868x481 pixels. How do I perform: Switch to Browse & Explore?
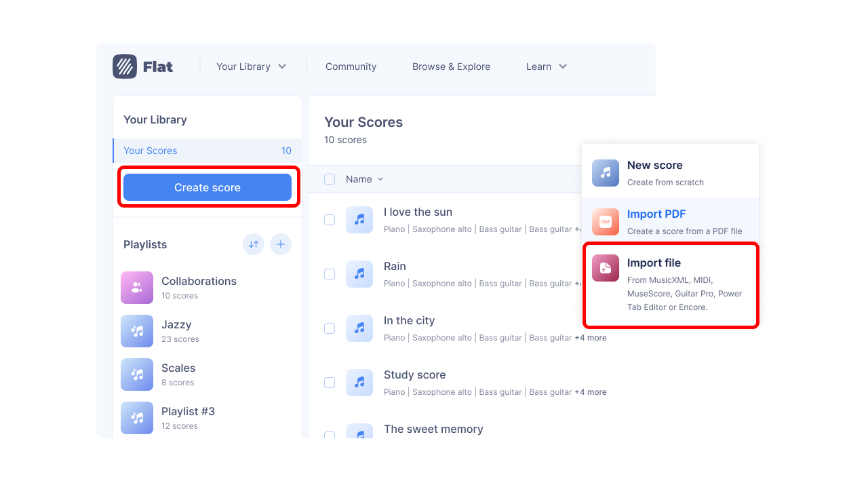451,66
